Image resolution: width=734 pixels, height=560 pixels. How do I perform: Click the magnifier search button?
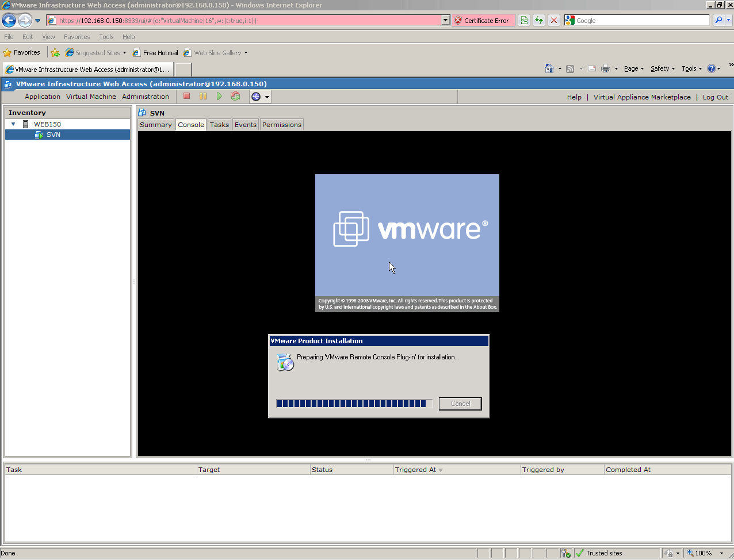(x=718, y=20)
